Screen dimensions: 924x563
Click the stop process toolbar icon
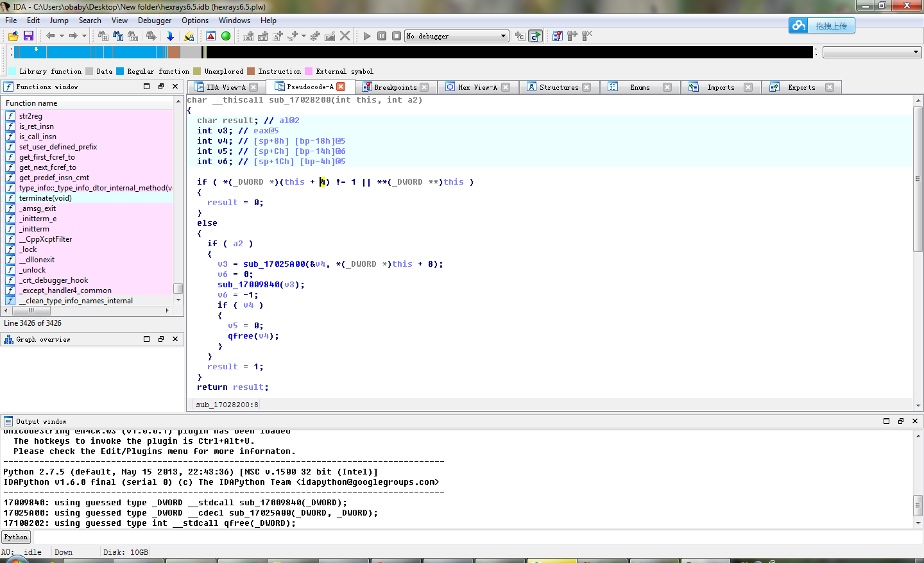(397, 36)
